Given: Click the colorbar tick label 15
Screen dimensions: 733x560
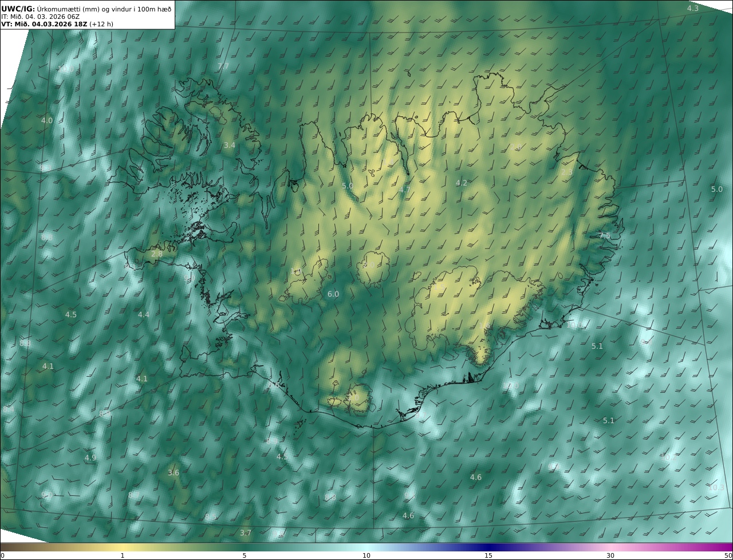Looking at the screenshot, I should (x=488, y=555).
